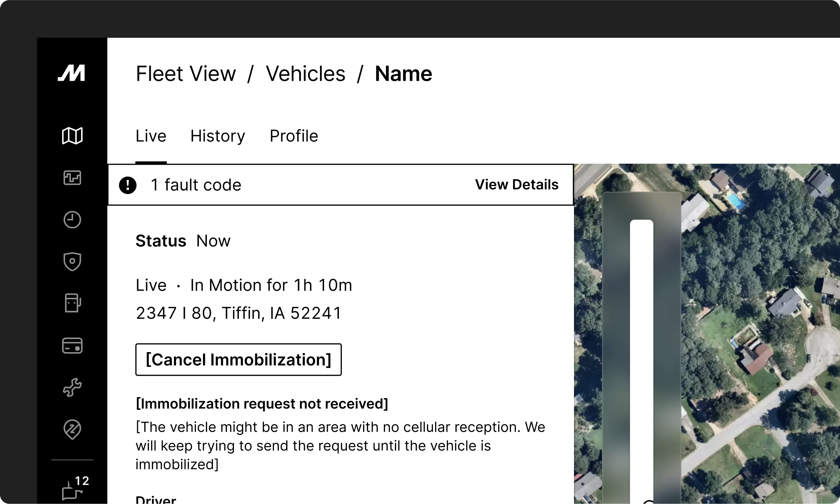
Task: Open the Fleet View map icon
Action: [x=72, y=136]
